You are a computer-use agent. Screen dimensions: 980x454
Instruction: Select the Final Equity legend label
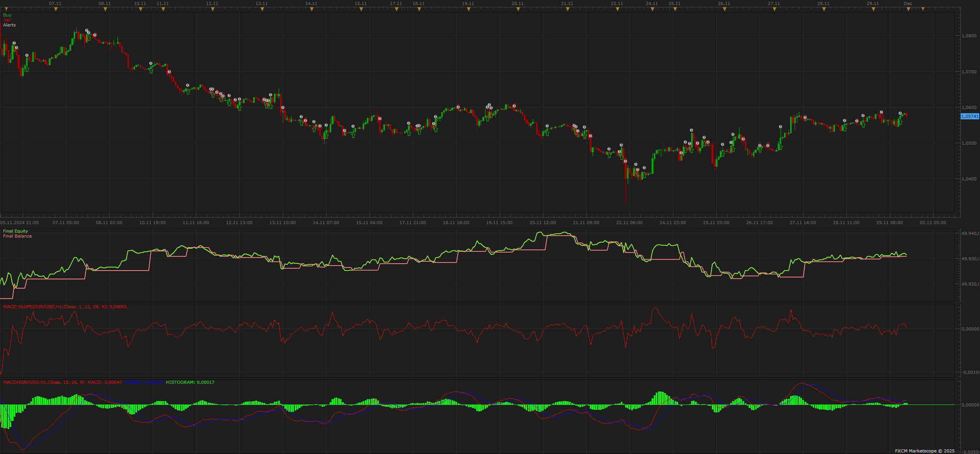coord(15,231)
